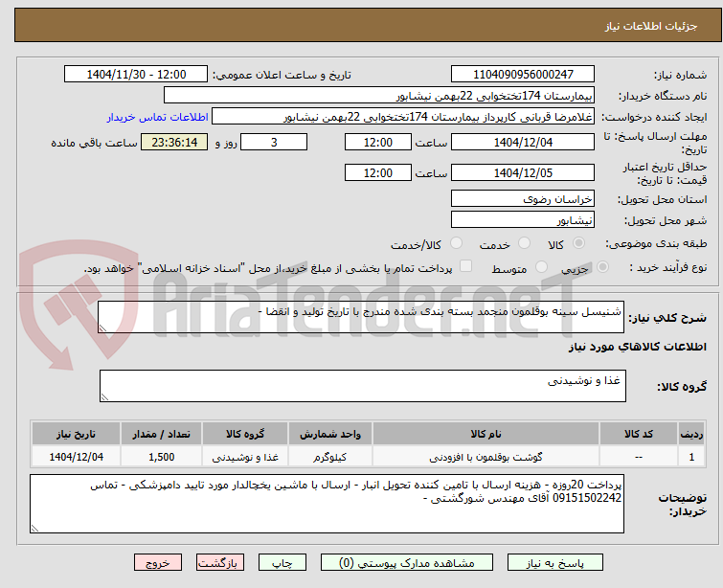The width and height of the screenshot is (723, 588).
Task: Click cell گوشت بوقلمون با افزودنی
Action: point(486,457)
